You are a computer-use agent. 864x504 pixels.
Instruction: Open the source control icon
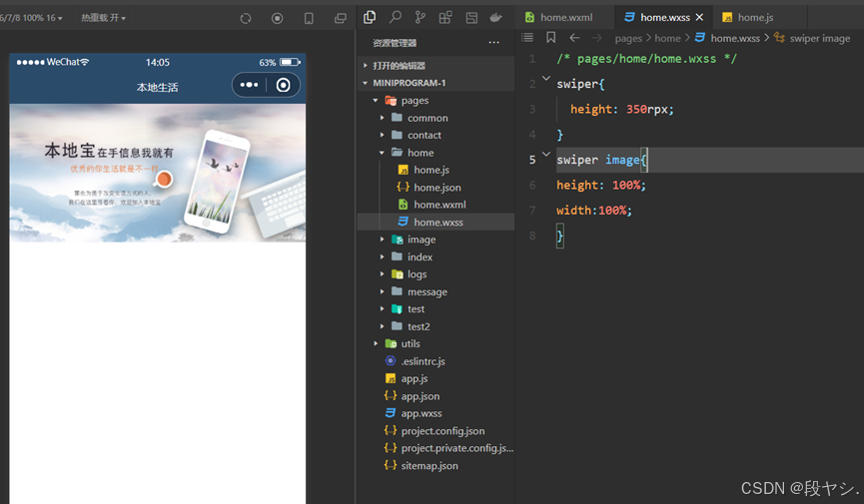pos(420,18)
